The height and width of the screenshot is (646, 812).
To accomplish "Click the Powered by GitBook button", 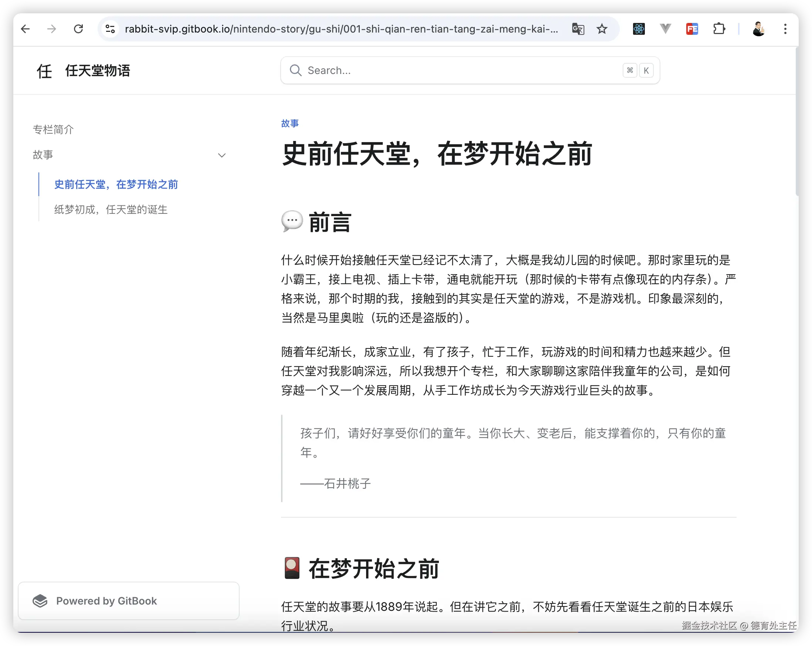I will [x=128, y=601].
